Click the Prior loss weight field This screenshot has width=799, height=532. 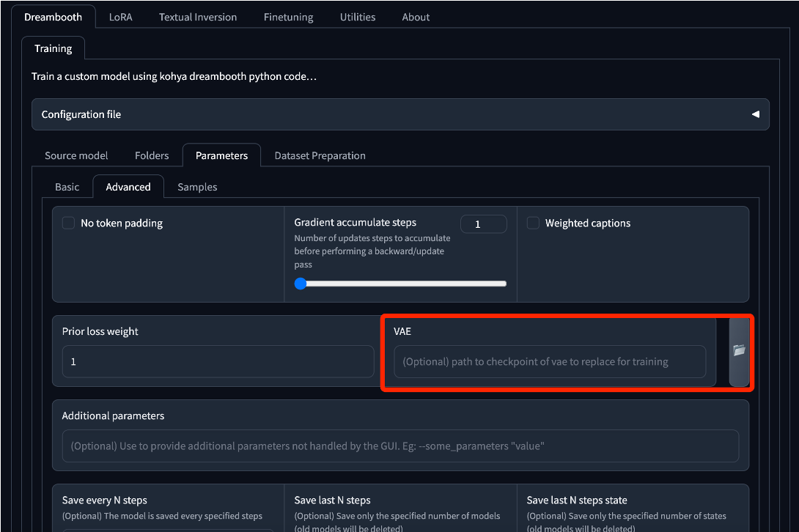point(218,362)
